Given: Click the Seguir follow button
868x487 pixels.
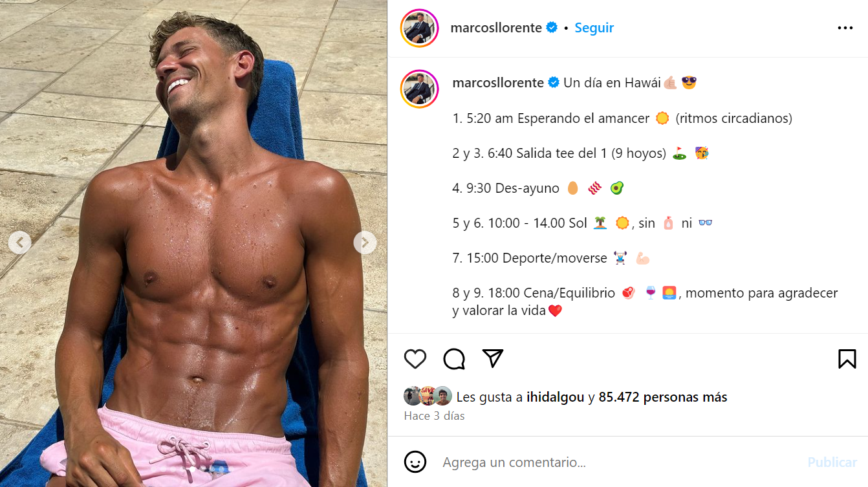Looking at the screenshot, I should pos(594,28).
